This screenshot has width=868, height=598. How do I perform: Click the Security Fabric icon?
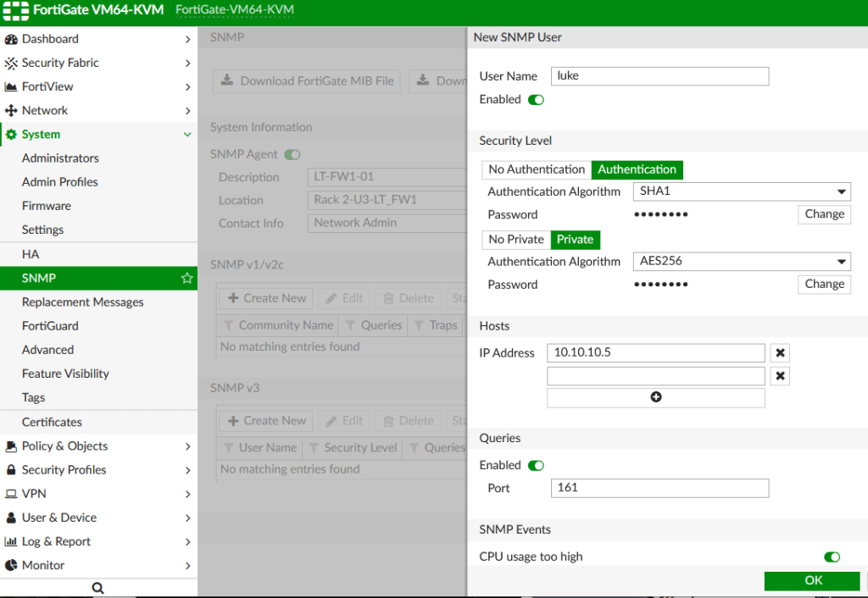10,63
